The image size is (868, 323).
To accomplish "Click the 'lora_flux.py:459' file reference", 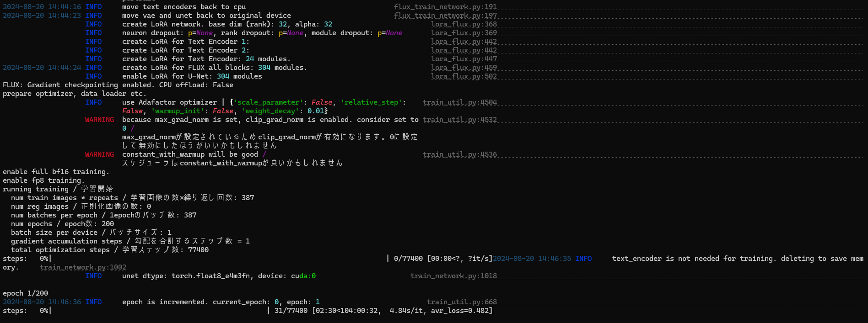I will click(x=464, y=68).
